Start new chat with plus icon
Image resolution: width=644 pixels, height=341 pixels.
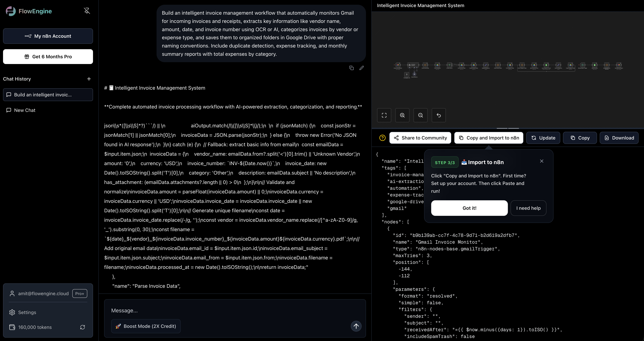pyautogui.click(x=89, y=79)
